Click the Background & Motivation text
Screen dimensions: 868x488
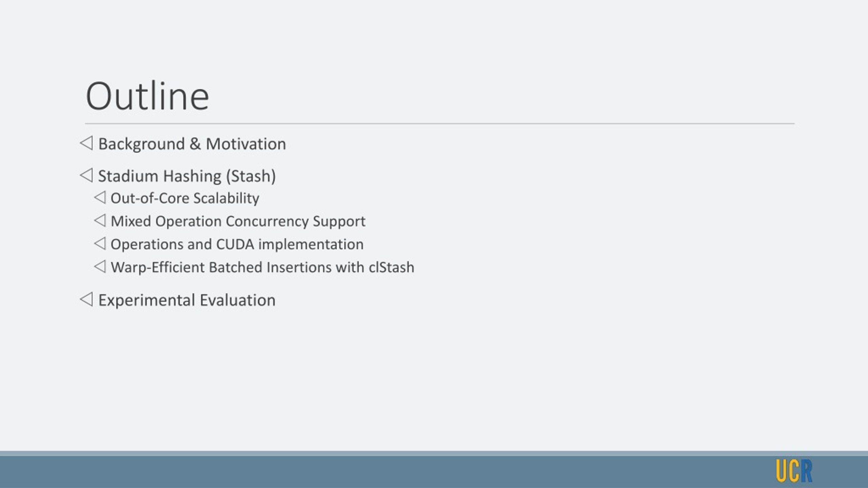tap(192, 144)
